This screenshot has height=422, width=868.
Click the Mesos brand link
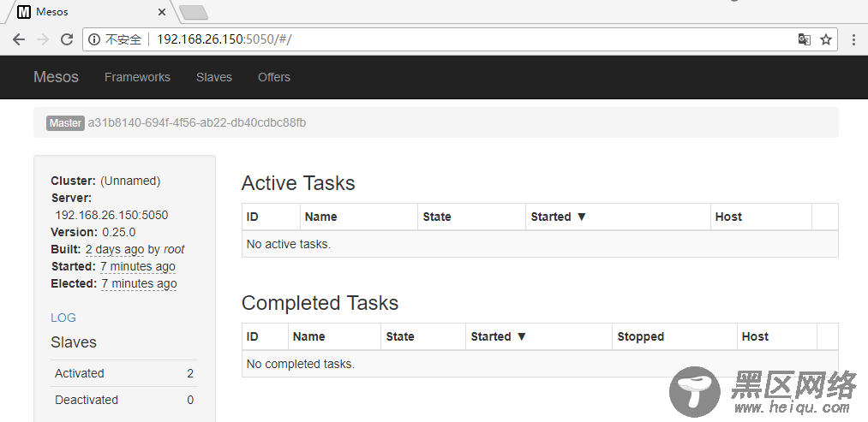pos(56,77)
